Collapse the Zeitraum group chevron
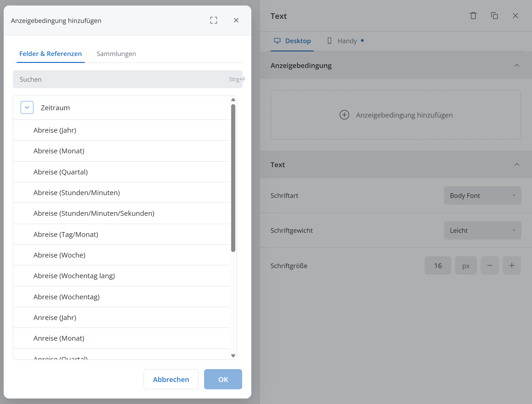 (27, 107)
